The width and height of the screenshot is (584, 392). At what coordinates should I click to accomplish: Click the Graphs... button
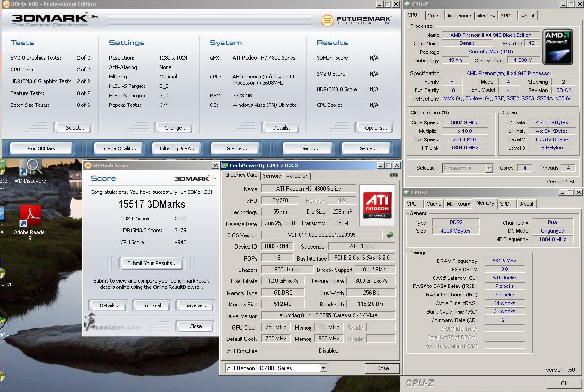[x=236, y=148]
